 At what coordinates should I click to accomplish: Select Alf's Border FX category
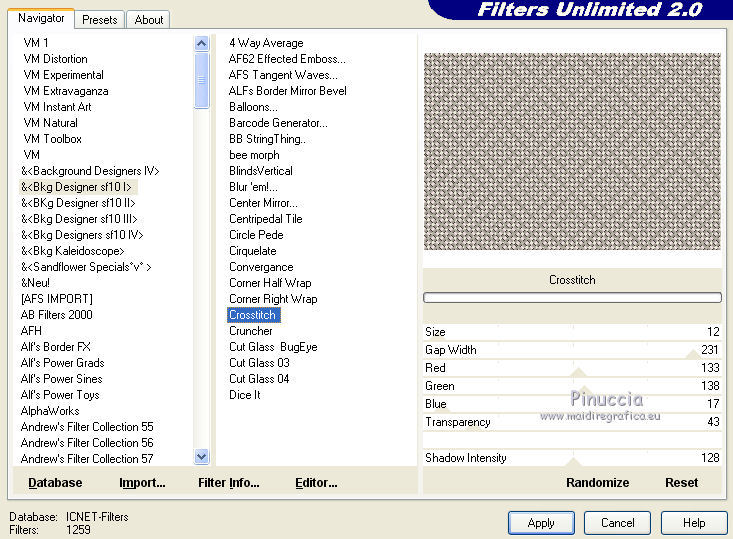pyautogui.click(x=56, y=347)
